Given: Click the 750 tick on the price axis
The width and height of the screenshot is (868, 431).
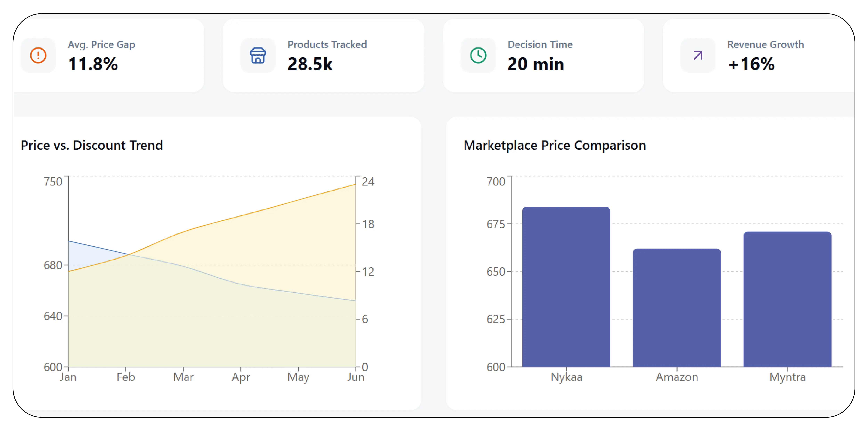Looking at the screenshot, I should (x=53, y=182).
